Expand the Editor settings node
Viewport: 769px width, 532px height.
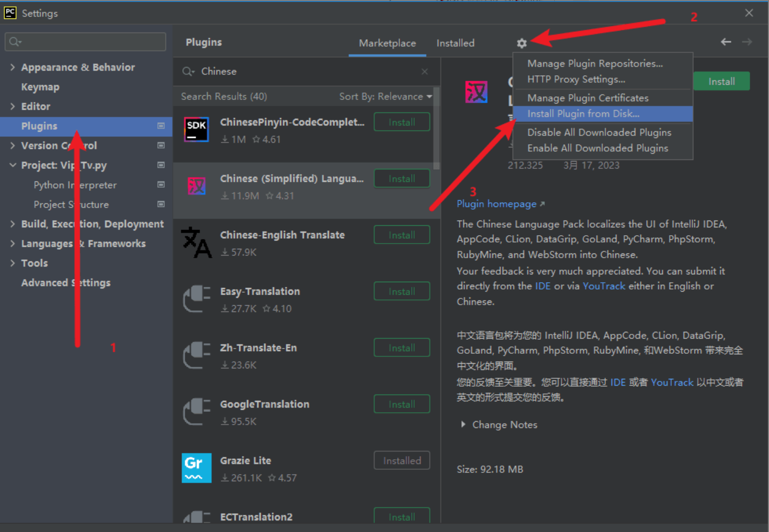pos(13,106)
